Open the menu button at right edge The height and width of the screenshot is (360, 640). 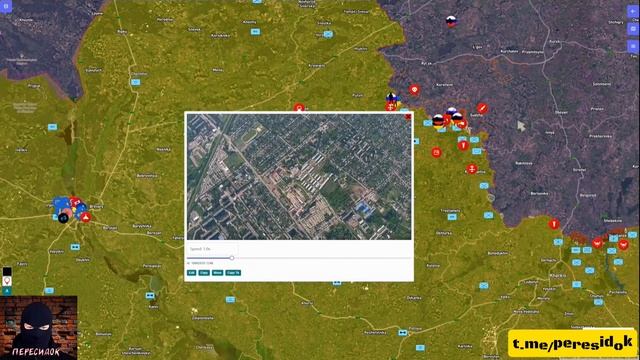click(x=633, y=47)
